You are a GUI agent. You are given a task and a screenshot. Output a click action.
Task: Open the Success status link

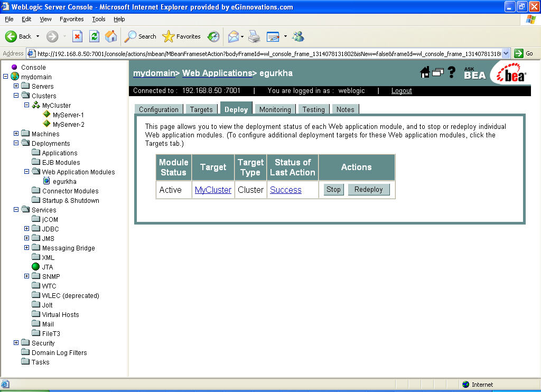coord(286,190)
